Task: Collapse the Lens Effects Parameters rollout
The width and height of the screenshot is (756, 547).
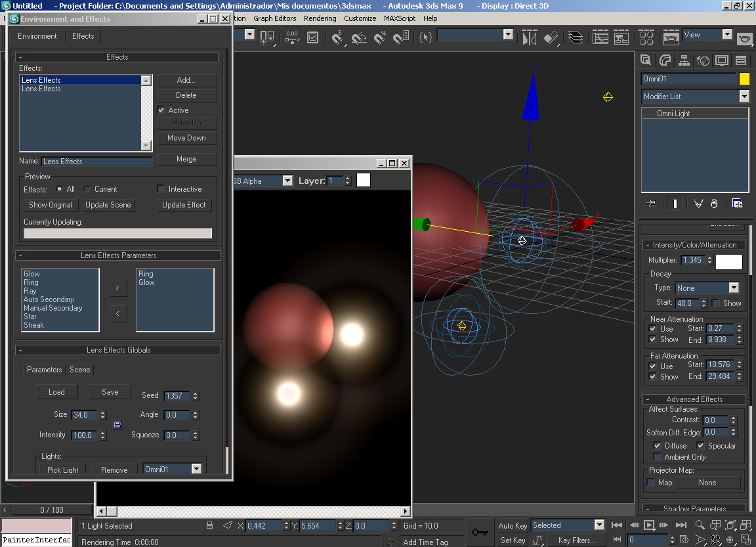Action: pos(118,255)
